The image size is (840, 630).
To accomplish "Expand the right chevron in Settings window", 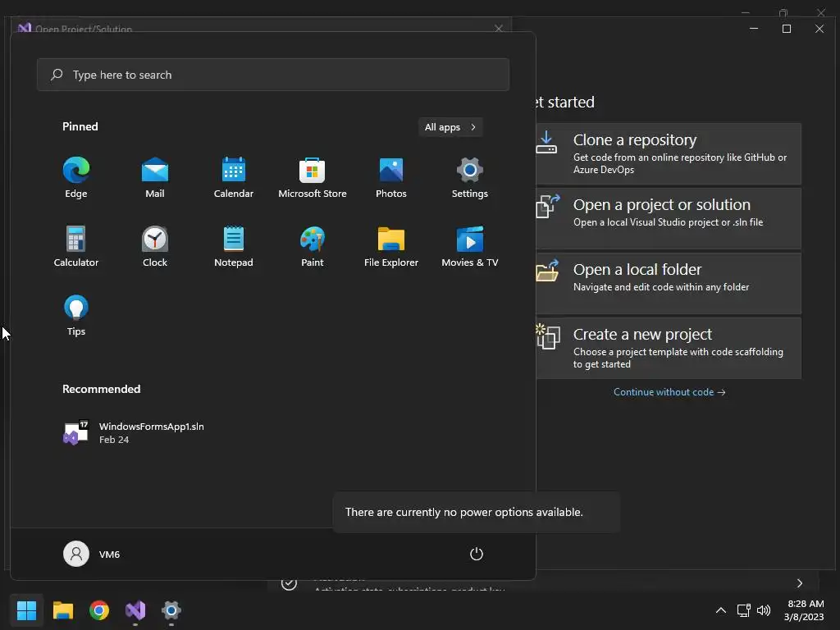I will (x=799, y=583).
